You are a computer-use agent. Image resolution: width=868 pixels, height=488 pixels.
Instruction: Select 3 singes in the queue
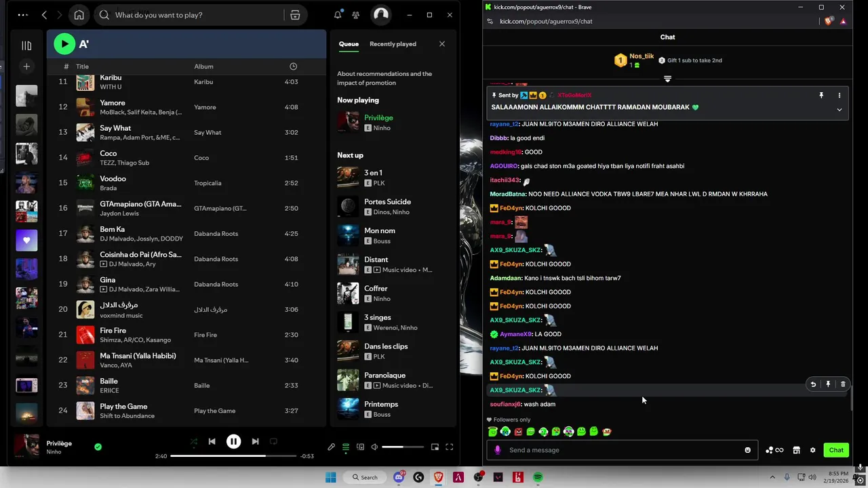click(393, 323)
